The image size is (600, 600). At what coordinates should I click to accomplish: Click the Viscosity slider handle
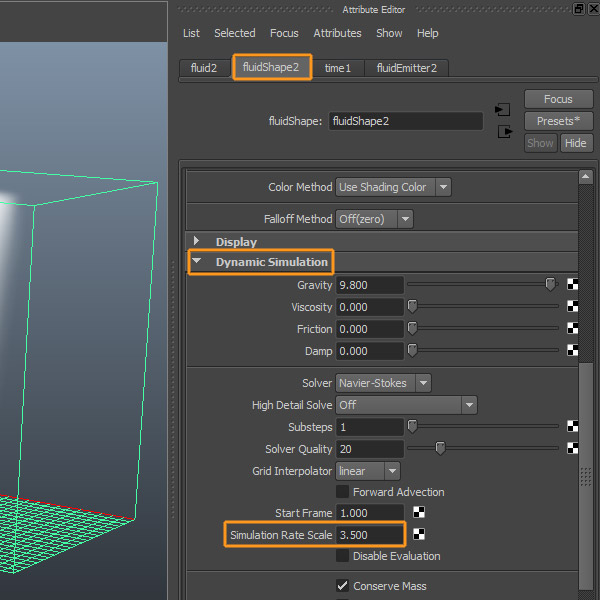click(412, 306)
